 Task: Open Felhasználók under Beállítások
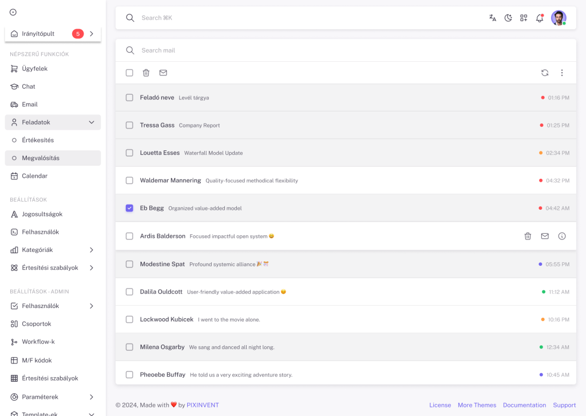click(53, 232)
